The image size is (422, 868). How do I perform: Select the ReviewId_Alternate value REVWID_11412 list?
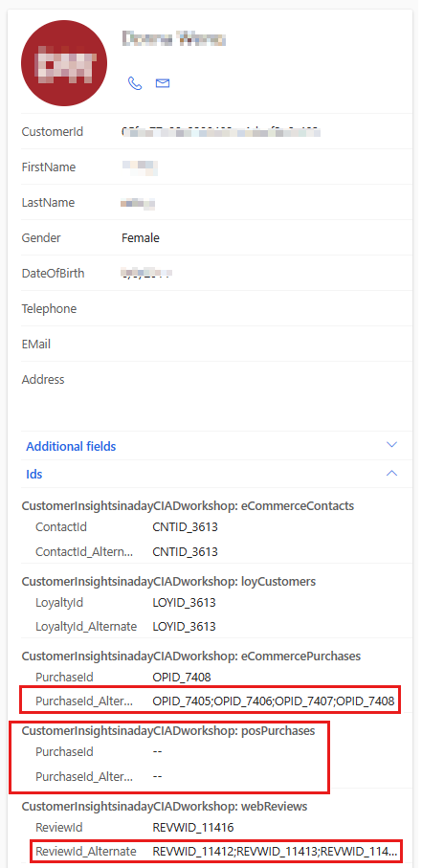276,852
